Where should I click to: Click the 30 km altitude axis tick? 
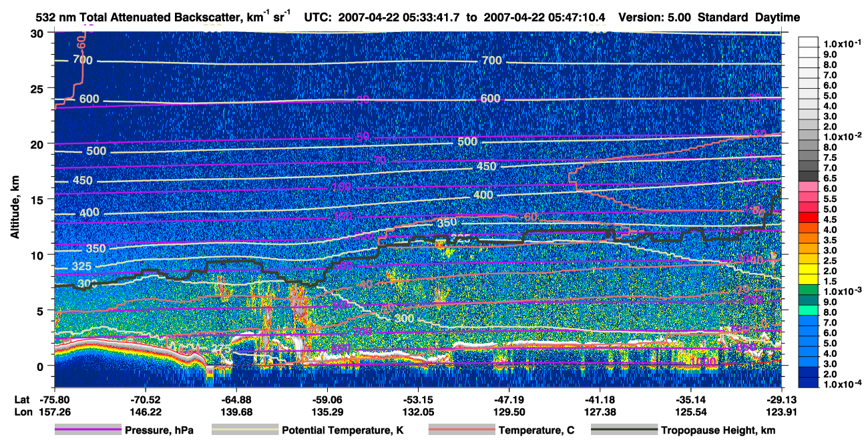[40, 33]
